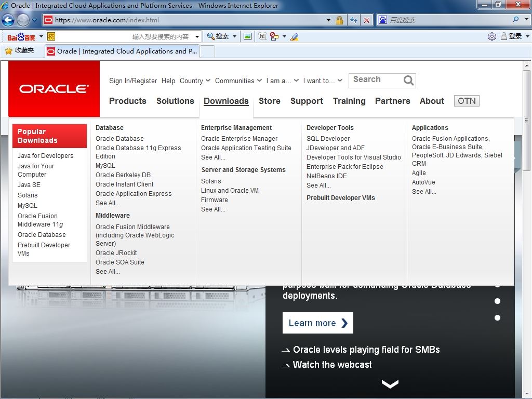
Task: Click the Oracle red logo
Action: [54, 89]
